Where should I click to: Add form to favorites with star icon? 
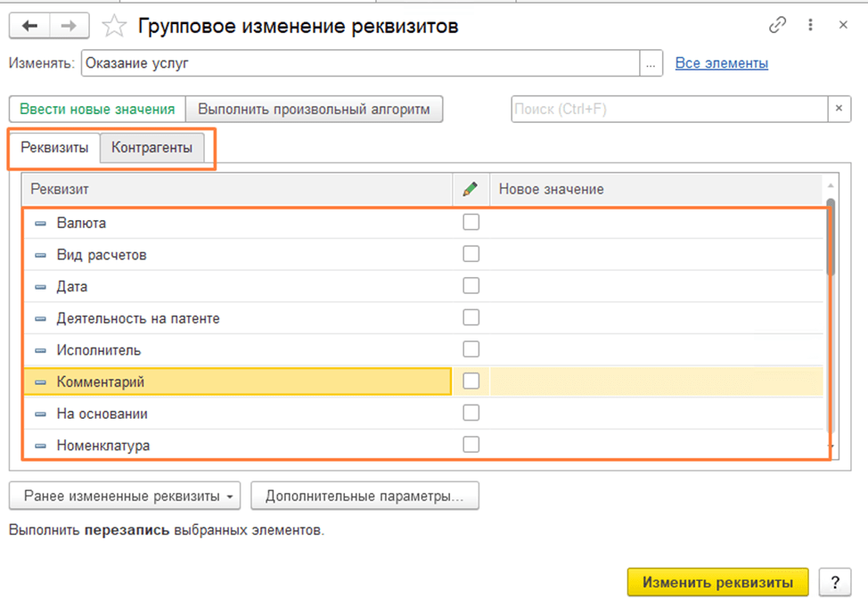point(114,27)
